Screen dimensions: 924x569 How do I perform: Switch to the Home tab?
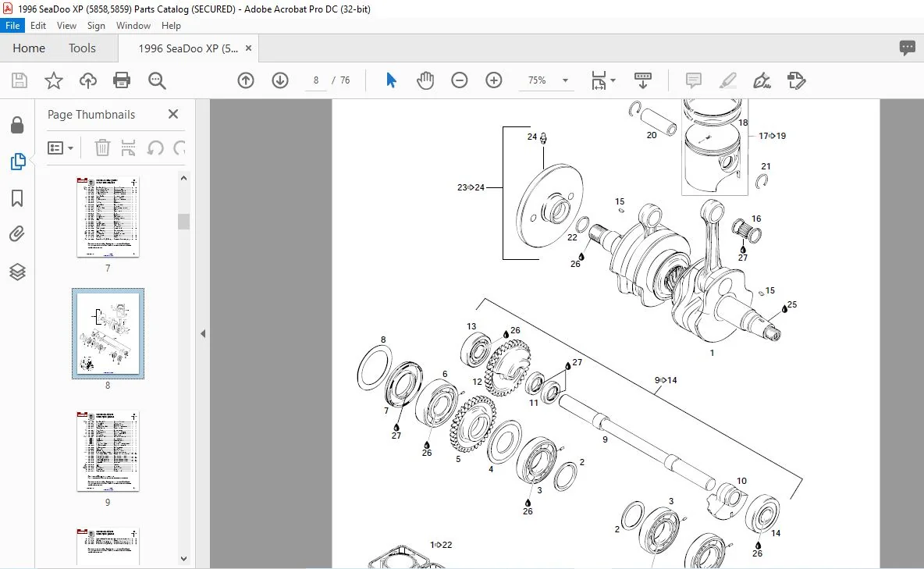29,48
